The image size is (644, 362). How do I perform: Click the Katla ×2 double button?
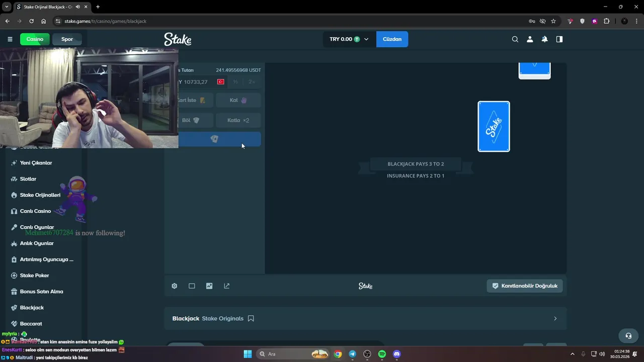[238, 120]
